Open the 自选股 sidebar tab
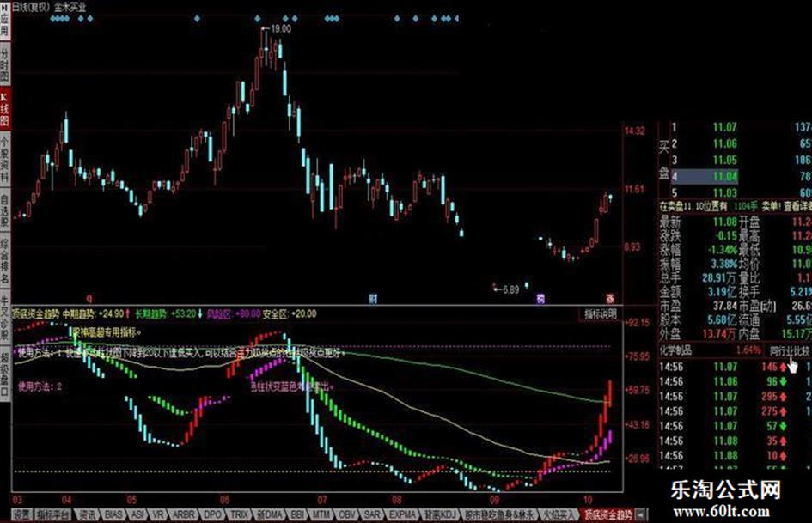 pos(4,210)
